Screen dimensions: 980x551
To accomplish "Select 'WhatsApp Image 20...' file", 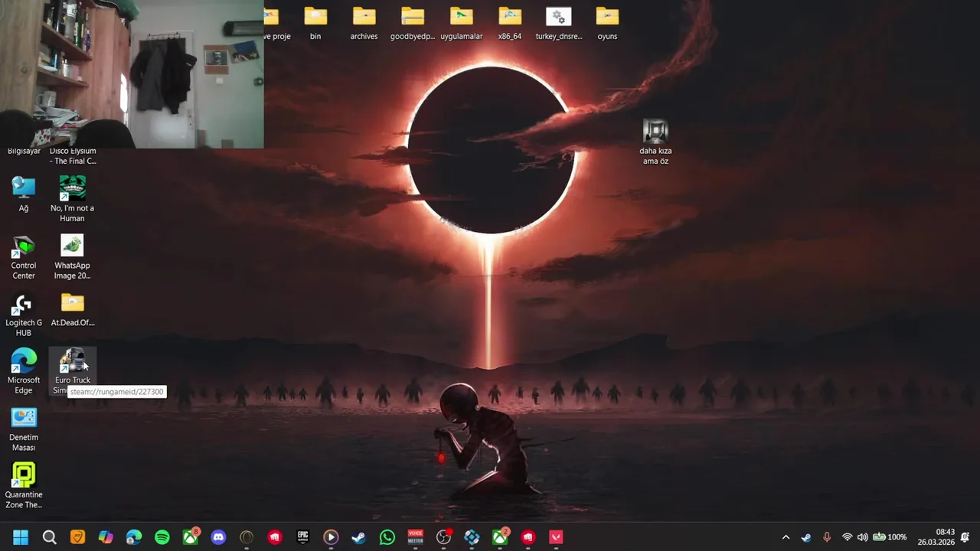I will tap(72, 257).
